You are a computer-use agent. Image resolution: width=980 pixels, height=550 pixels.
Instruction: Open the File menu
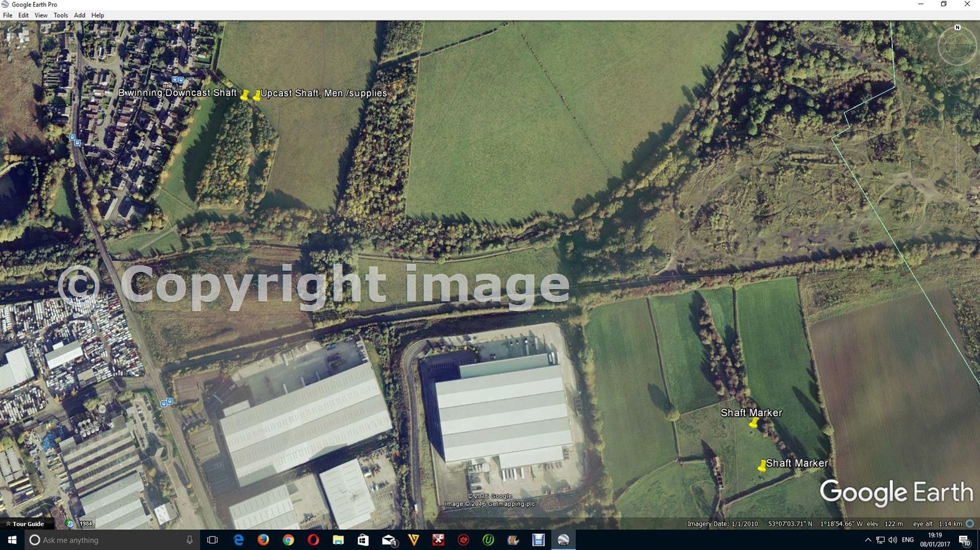coord(7,15)
